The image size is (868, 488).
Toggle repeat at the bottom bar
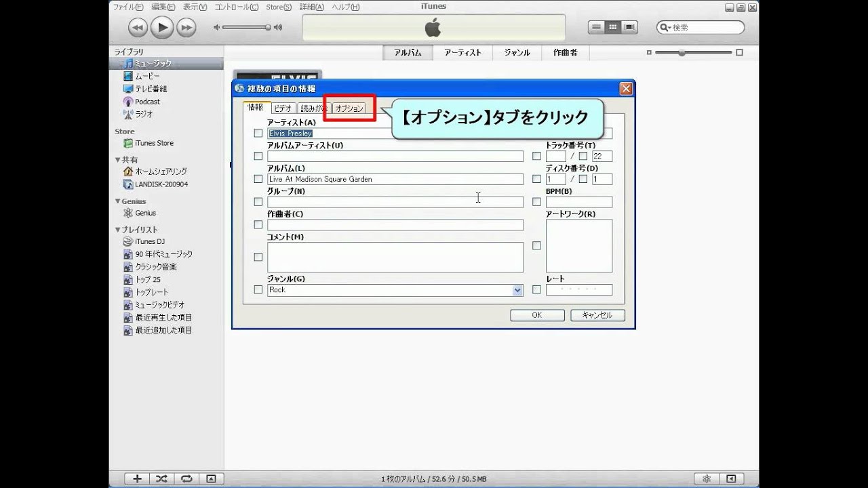click(186, 479)
